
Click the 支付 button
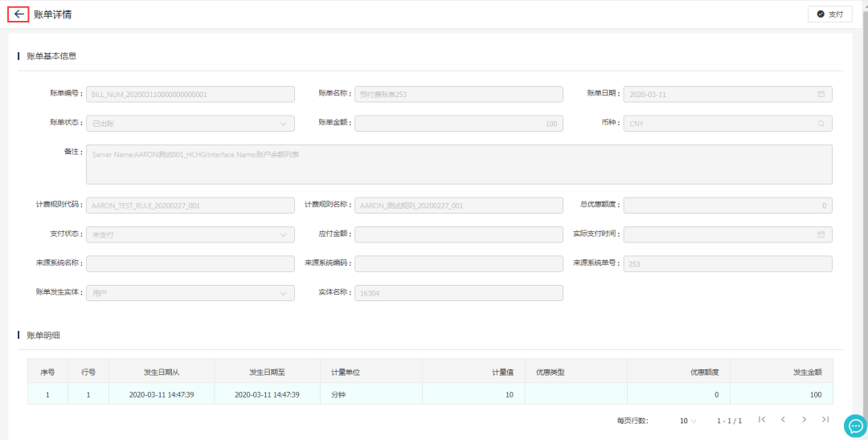pyautogui.click(x=829, y=14)
